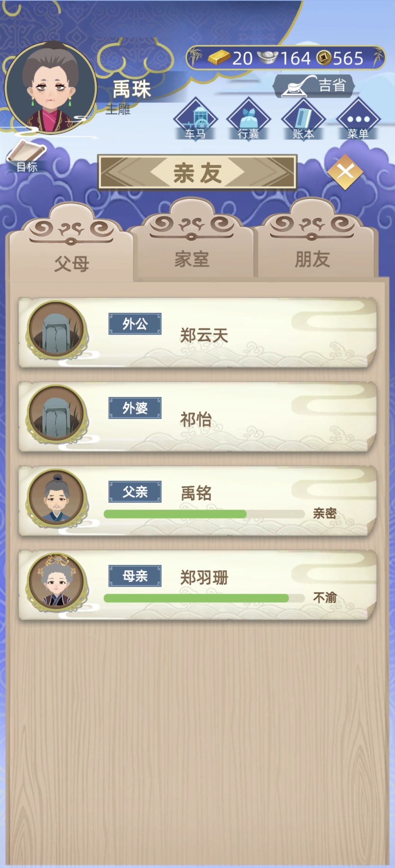
Task: Click the 吉省 ladle button
Action: click(314, 86)
